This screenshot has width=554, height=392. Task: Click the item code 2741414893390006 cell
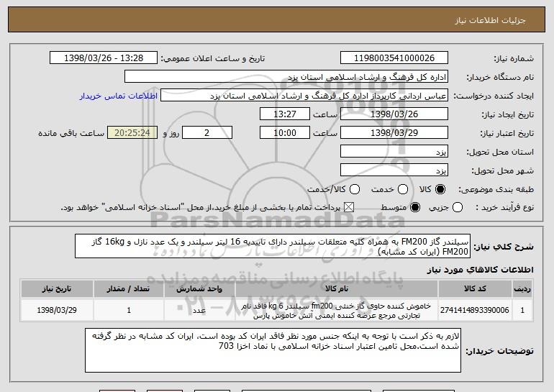475,310
